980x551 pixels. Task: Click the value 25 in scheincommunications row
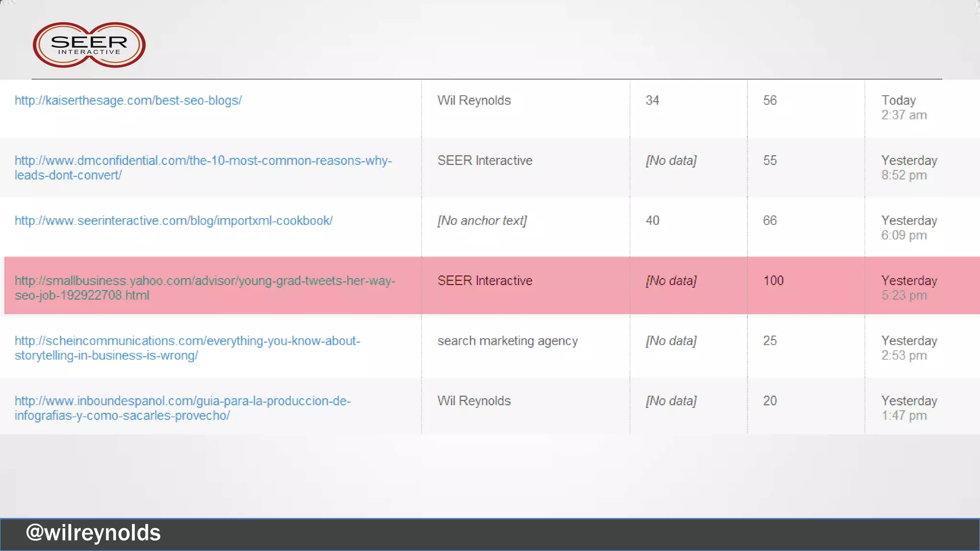point(769,341)
